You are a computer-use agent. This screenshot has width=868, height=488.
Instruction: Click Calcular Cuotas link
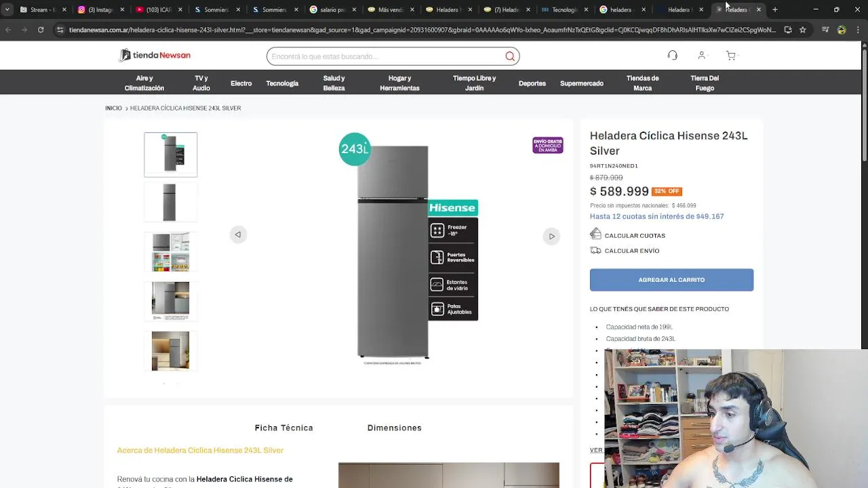(635, 235)
